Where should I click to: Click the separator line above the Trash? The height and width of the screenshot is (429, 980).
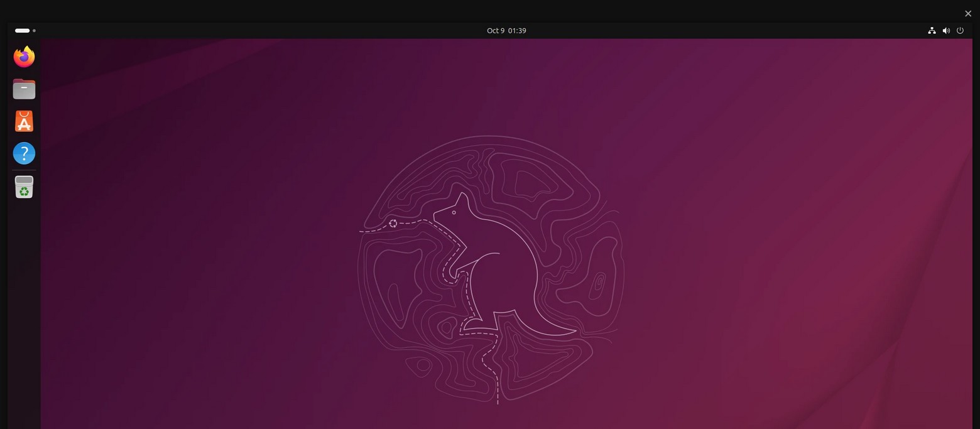point(24,170)
